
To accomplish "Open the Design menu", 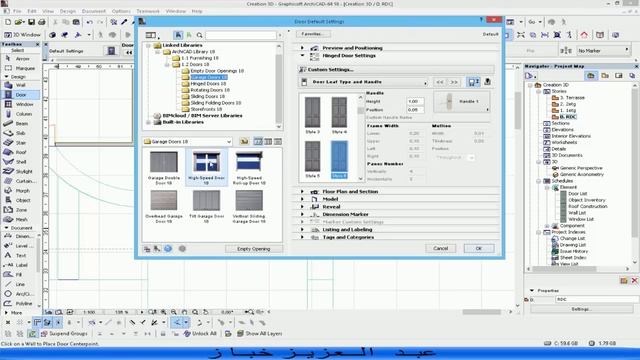I will point(68,11).
